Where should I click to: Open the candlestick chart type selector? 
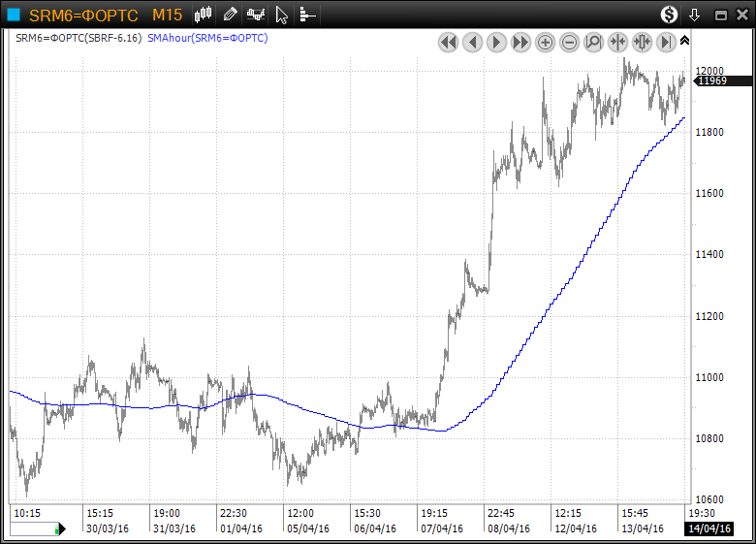(x=203, y=15)
